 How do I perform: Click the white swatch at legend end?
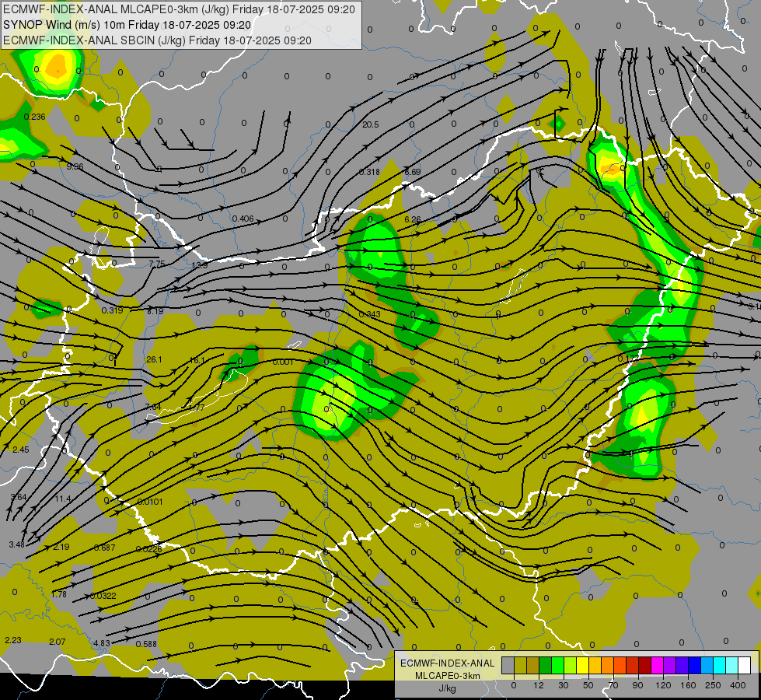pos(745,665)
